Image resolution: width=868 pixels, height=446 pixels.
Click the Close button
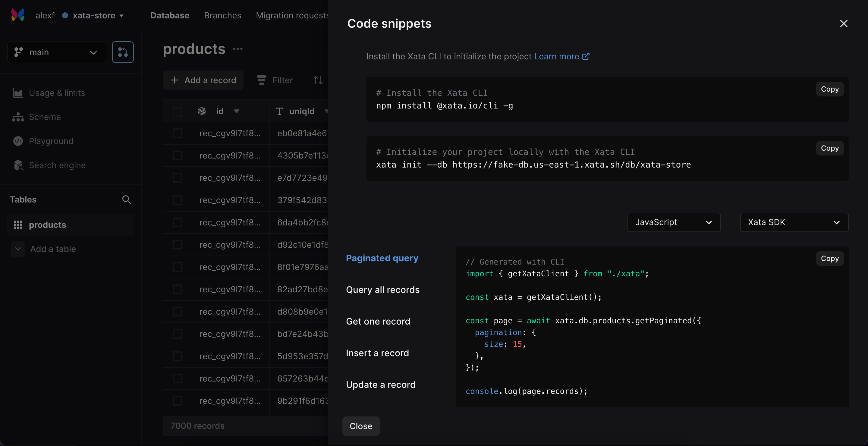[x=360, y=426]
